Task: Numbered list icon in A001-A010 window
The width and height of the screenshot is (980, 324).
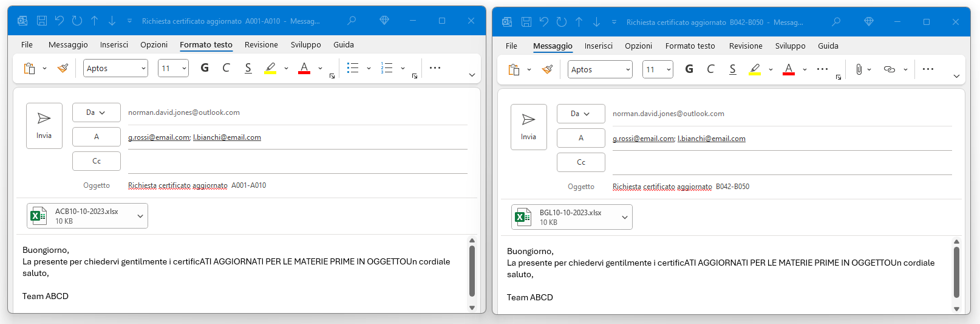Action: pyautogui.click(x=387, y=68)
